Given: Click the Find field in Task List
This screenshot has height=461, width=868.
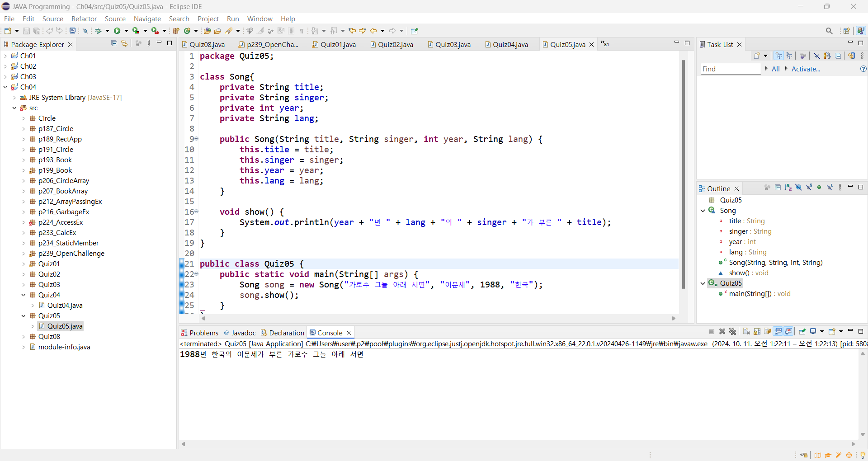Looking at the screenshot, I should (731, 69).
